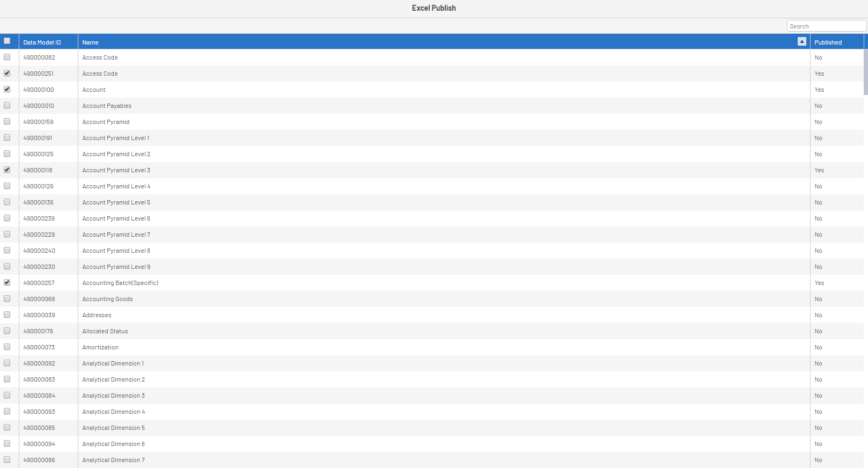Select the Accounting Goods checkbox

[x=7, y=298]
